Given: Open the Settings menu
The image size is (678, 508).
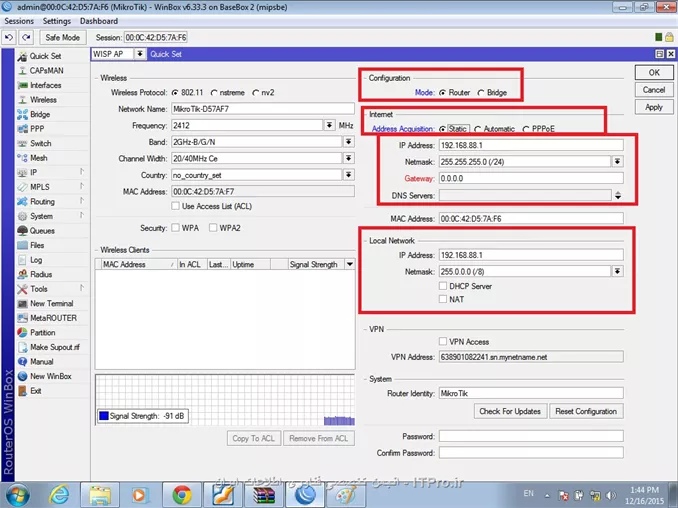Looking at the screenshot, I should [57, 21].
